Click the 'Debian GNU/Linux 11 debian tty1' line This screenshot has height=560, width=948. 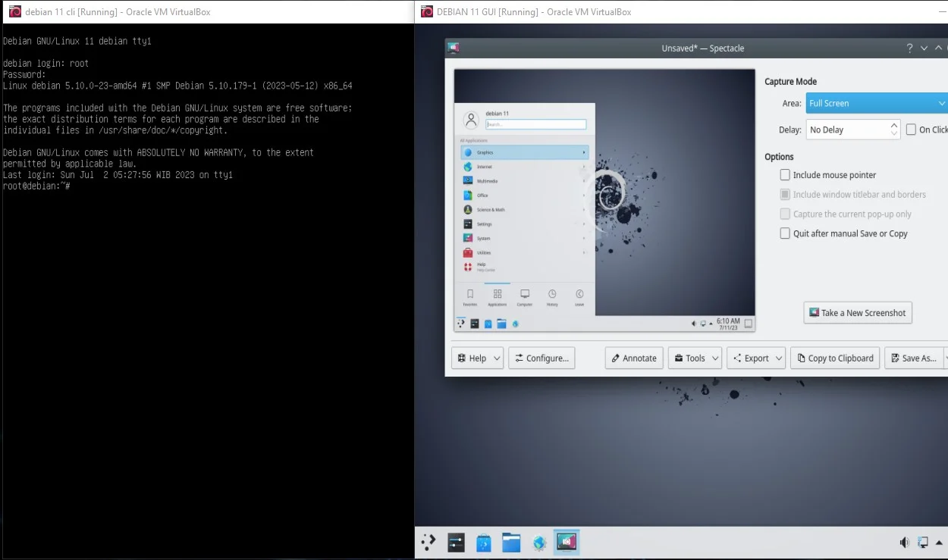tap(77, 41)
